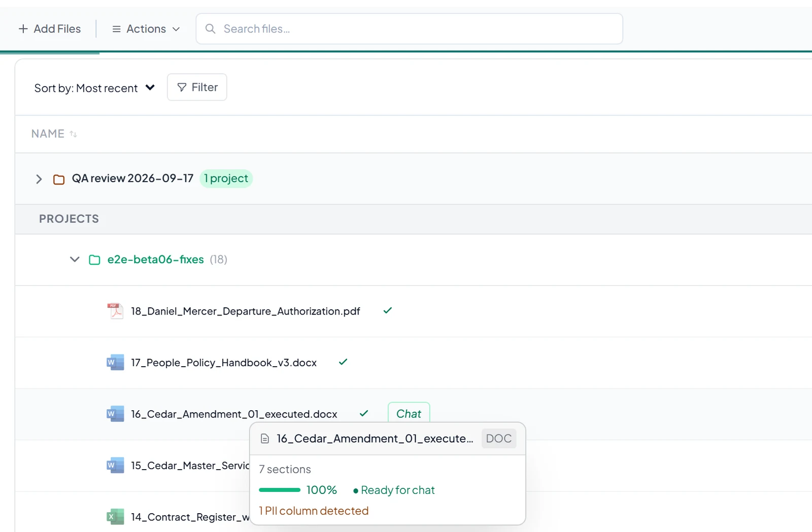Select the 15_Cedar_Master_Servic file name
This screenshot has height=532, width=812.
point(190,466)
